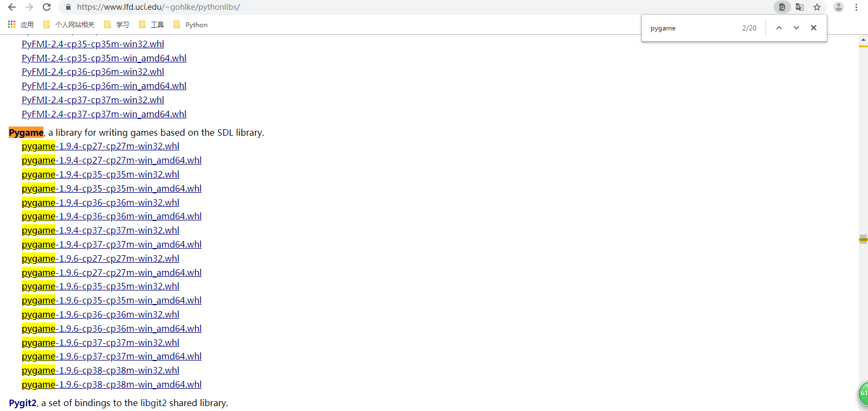Image resolution: width=868 pixels, height=411 pixels.
Task: Open 学习 bookmark folder
Action: [117, 24]
